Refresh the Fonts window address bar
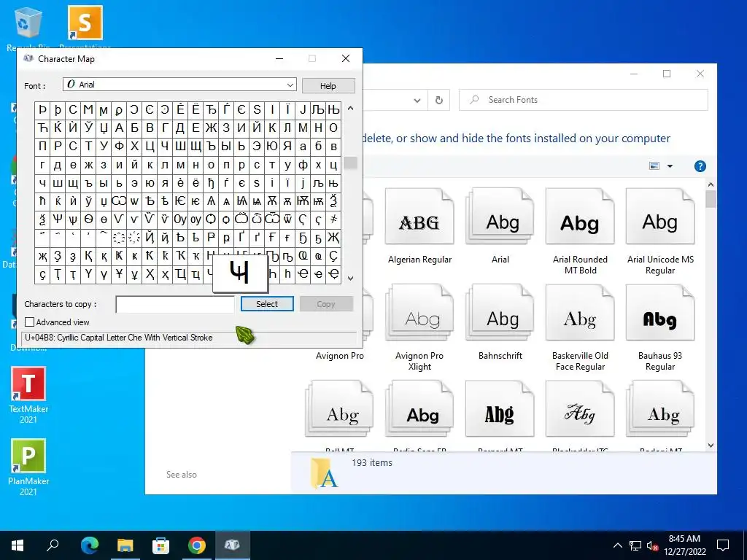747x560 pixels. (x=438, y=100)
